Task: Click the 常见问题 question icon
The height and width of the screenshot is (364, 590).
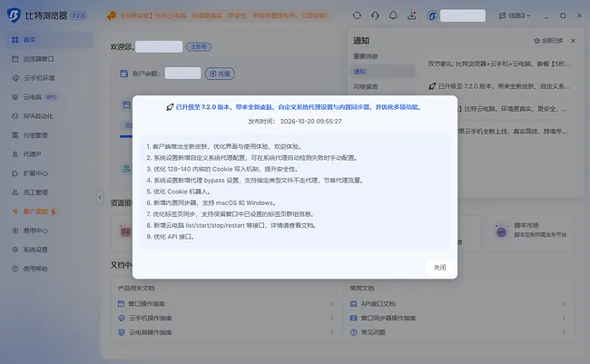Action: pyautogui.click(x=353, y=332)
